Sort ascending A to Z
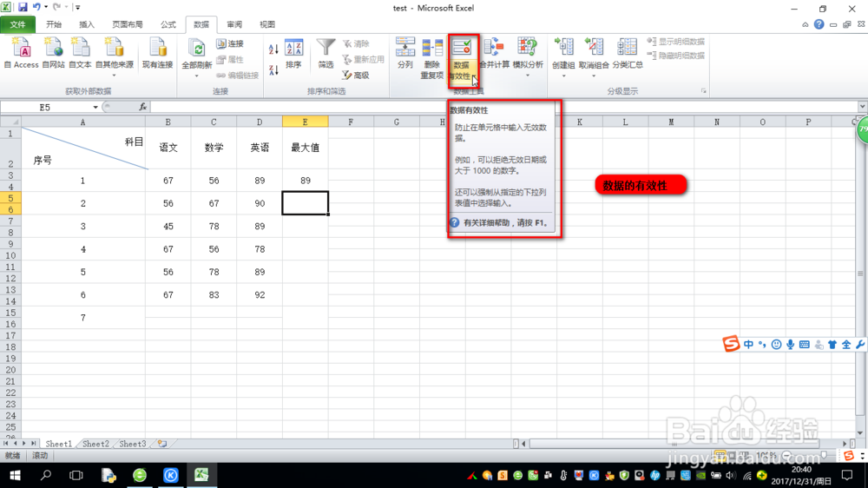 click(273, 49)
